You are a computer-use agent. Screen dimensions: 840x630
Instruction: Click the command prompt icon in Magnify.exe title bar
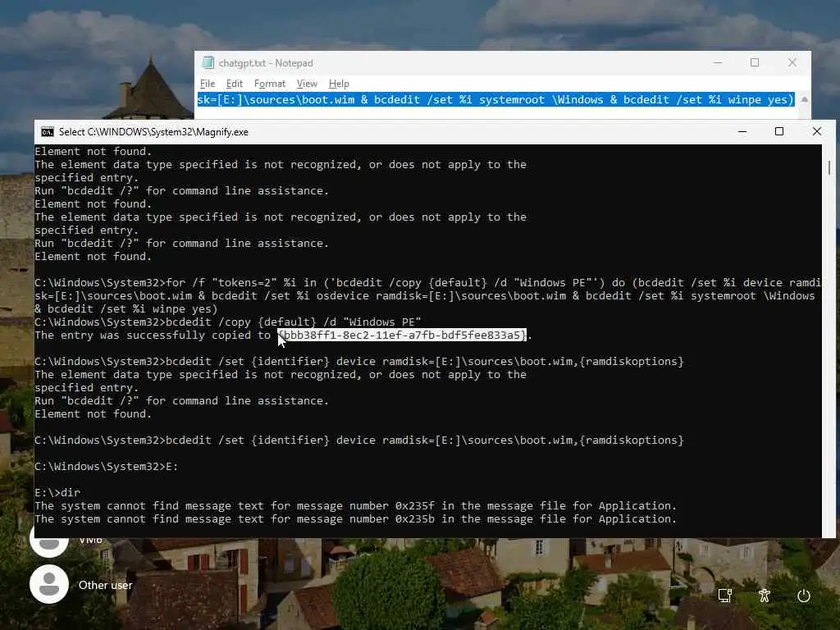click(x=47, y=132)
